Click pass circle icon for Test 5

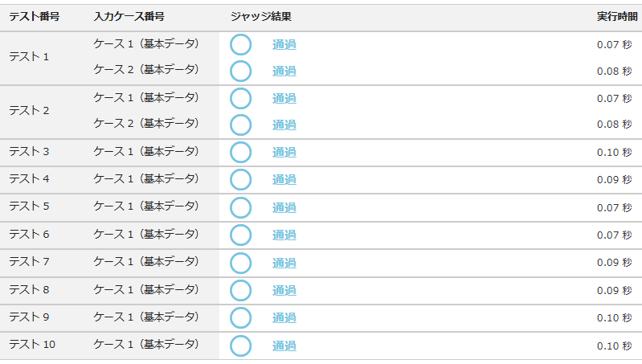click(x=241, y=208)
